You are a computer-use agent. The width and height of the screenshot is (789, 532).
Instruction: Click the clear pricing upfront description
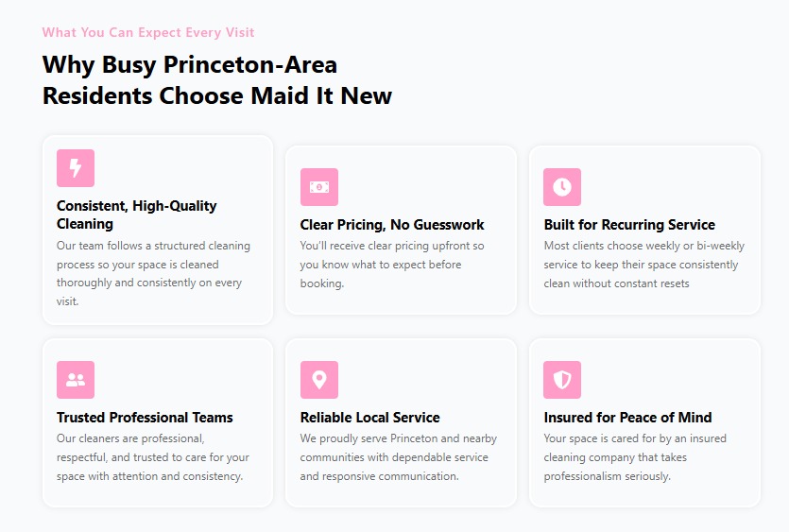point(392,265)
